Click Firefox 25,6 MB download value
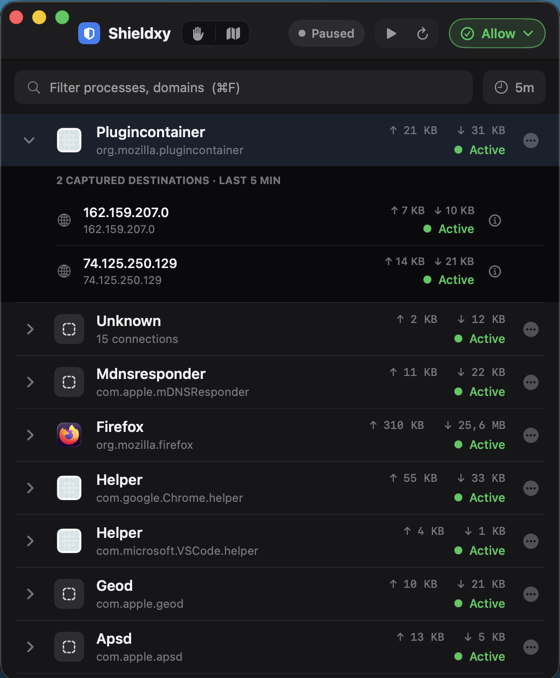The width and height of the screenshot is (560, 678). tap(475, 425)
